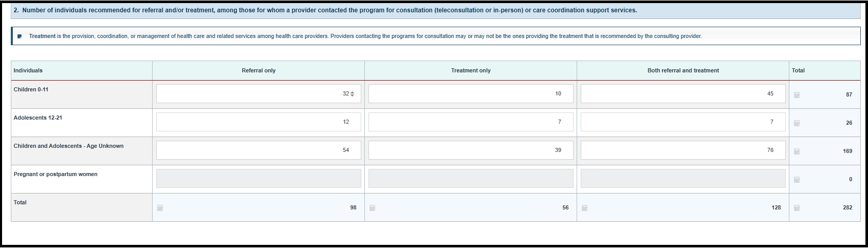The height and width of the screenshot is (250, 868).
Task: Click calculator icon in Both referral and treatment total
Action: (584, 208)
